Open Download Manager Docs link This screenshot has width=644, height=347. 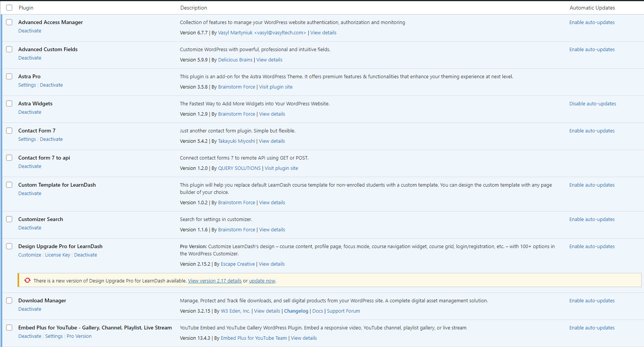pyautogui.click(x=318, y=311)
